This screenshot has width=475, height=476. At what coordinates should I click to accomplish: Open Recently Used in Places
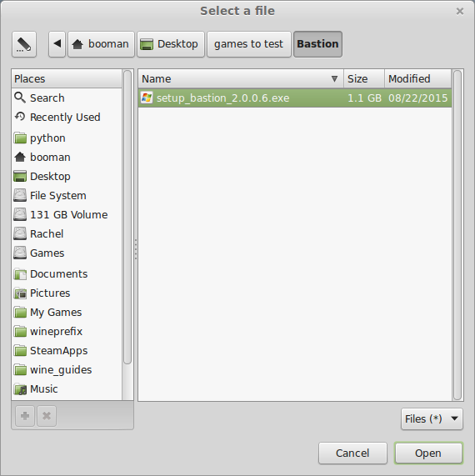coord(67,118)
